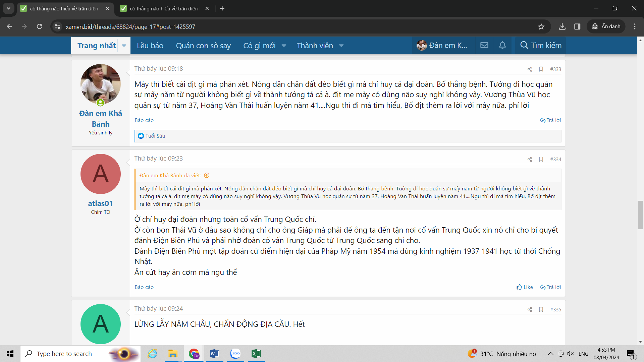The image size is (644, 362).
Task: Open Zalo from the taskbar
Action: click(235, 353)
